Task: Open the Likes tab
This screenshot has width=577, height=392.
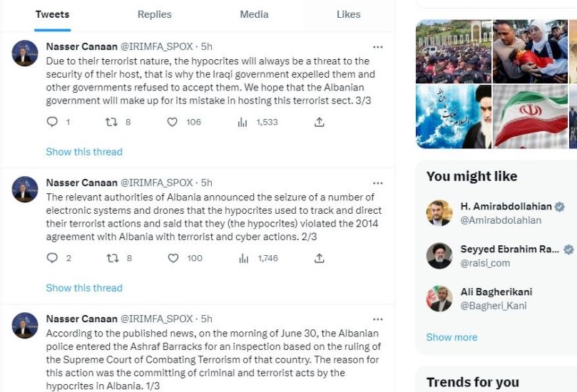Action: [x=348, y=14]
